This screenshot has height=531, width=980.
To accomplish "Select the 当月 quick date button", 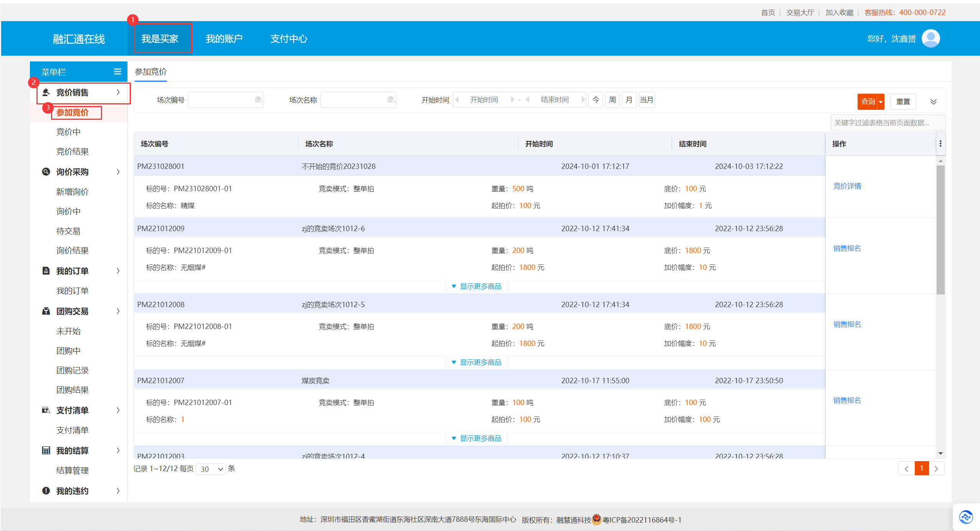I will click(647, 100).
